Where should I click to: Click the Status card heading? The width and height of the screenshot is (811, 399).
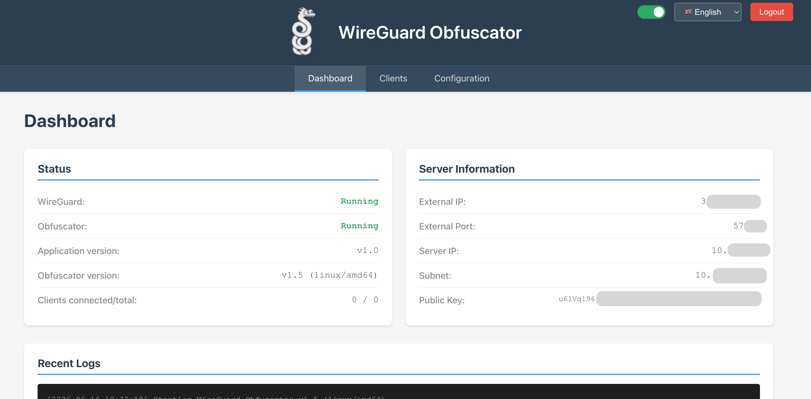[x=54, y=169]
